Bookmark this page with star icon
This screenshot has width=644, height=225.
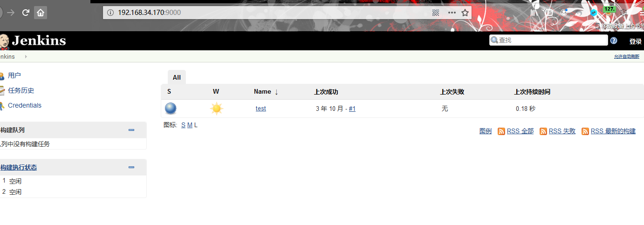point(465,13)
